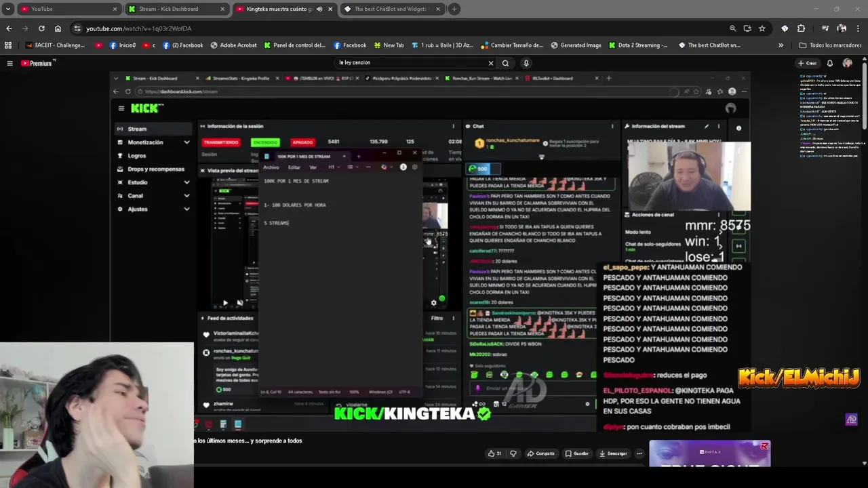Open the Chrome profile avatar
The width and height of the screenshot is (868, 488).
point(842,28)
